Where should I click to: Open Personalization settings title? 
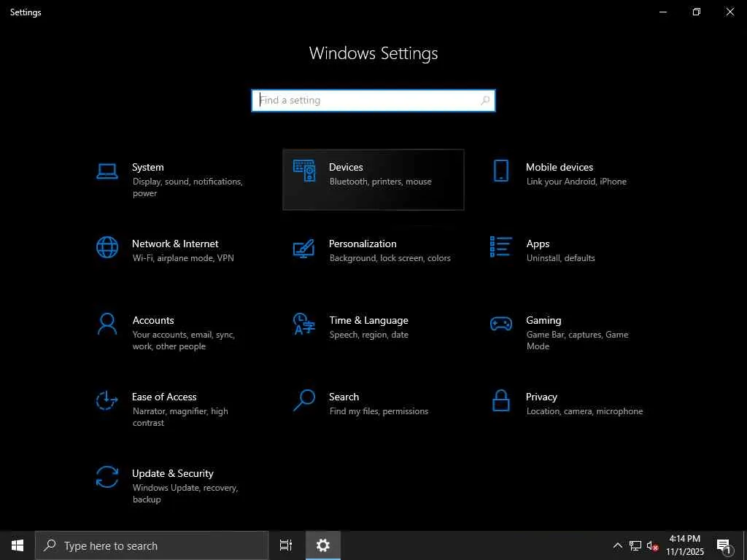point(363,244)
